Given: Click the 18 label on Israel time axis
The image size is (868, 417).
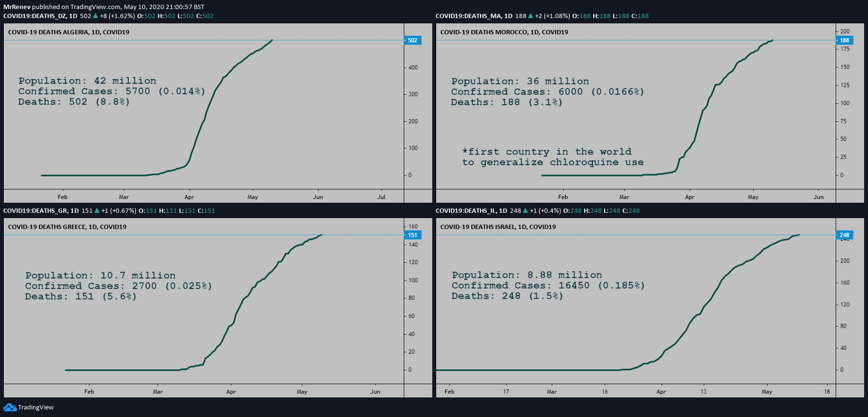Looking at the screenshot, I should click(x=827, y=392).
